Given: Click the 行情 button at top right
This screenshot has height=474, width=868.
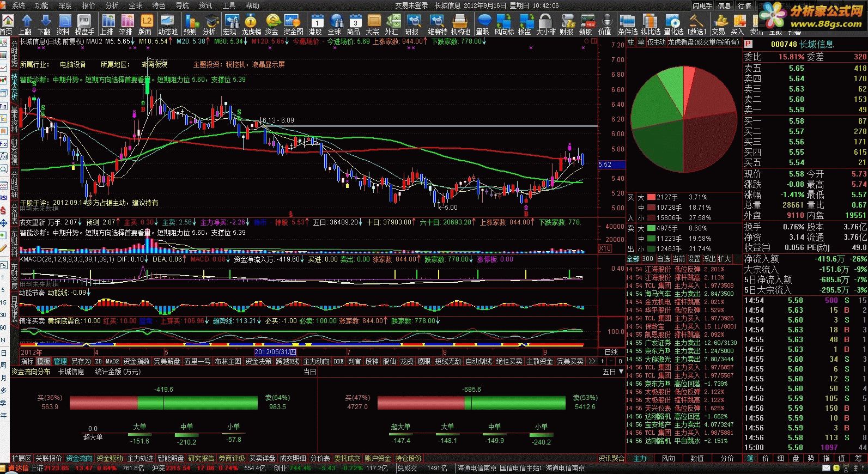Looking at the screenshot, I should click(x=744, y=5).
